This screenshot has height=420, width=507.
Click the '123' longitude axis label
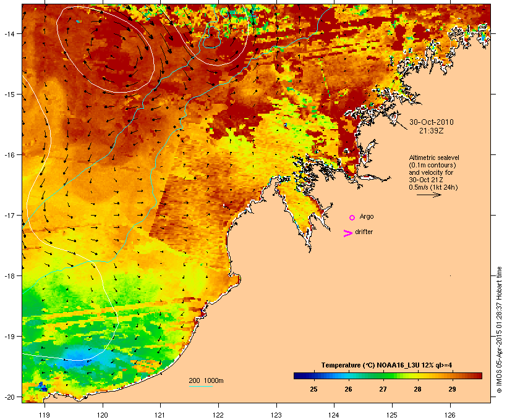[x=276, y=415]
